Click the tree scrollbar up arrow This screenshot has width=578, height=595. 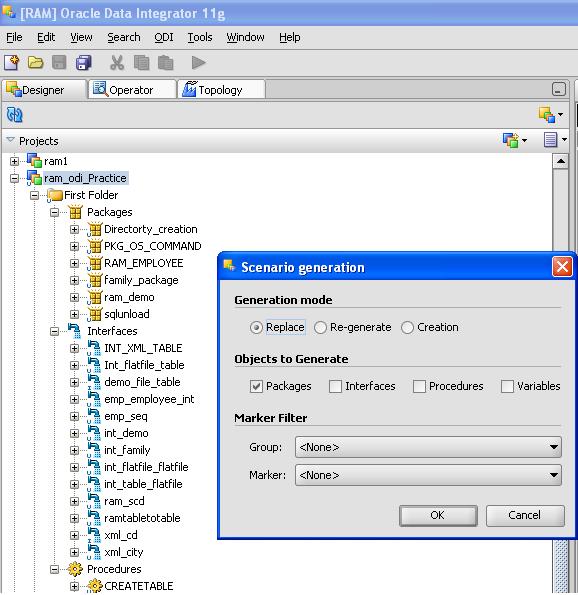pyautogui.click(x=560, y=161)
